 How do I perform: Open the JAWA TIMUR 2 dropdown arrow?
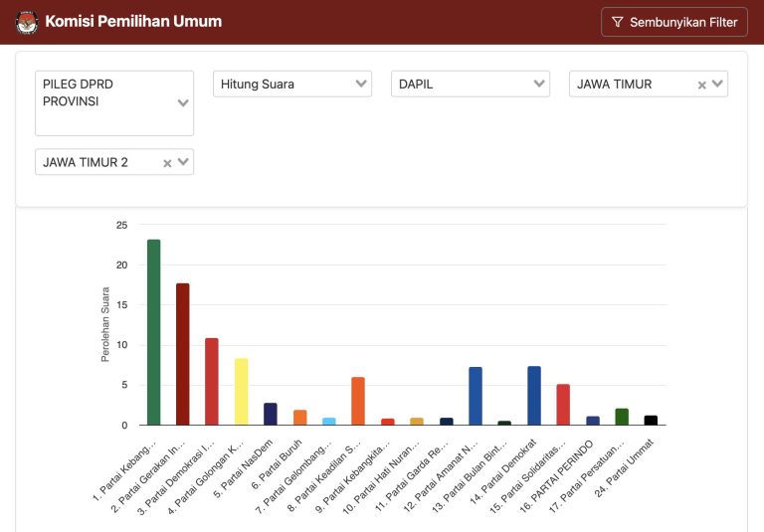[x=183, y=163]
